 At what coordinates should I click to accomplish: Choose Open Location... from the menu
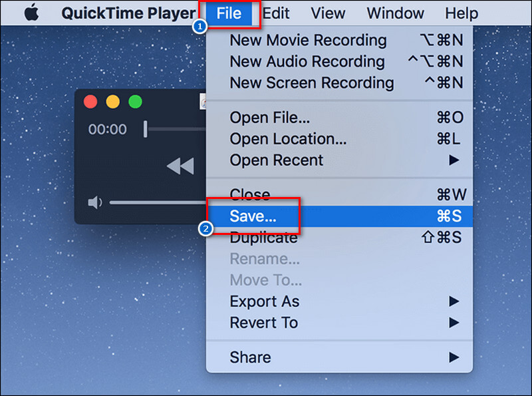[281, 138]
